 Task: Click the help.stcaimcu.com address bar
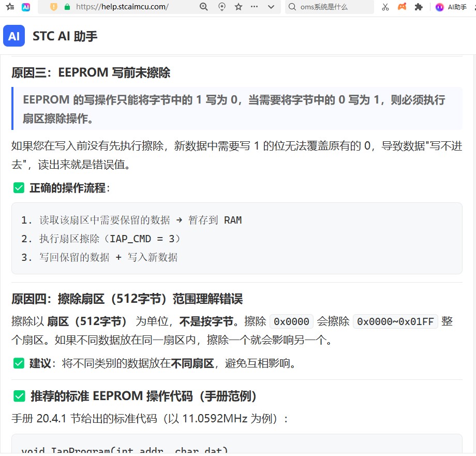click(122, 7)
